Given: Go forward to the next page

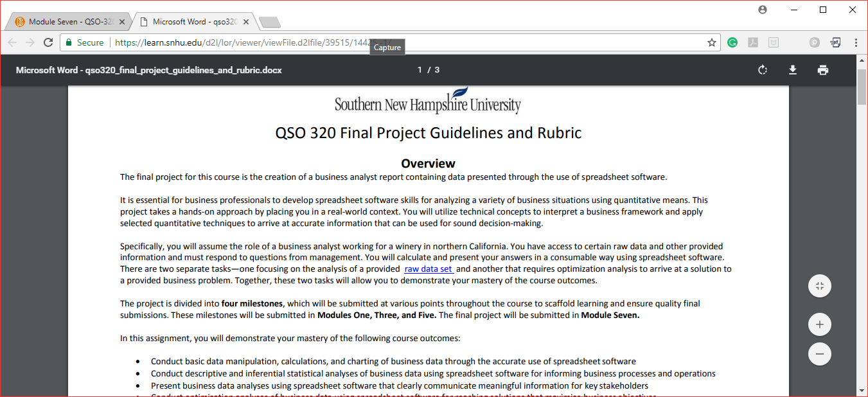Looking at the screenshot, I should tap(30, 42).
